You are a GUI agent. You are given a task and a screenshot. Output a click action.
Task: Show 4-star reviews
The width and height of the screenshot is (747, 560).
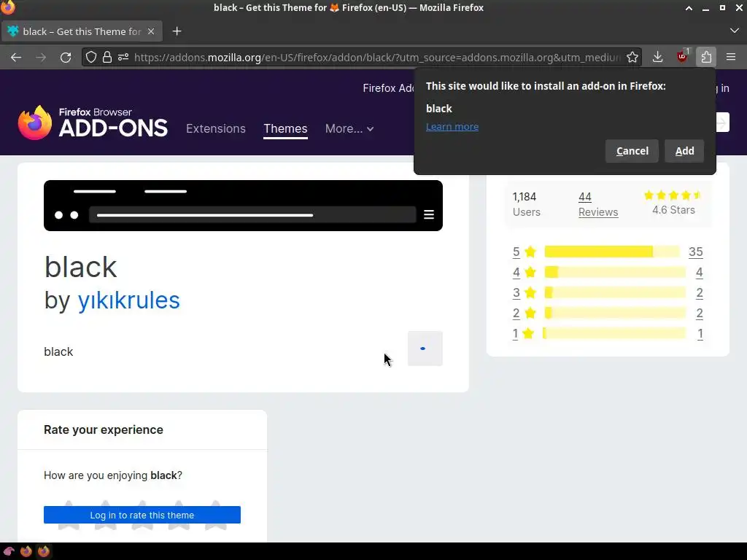click(x=524, y=273)
